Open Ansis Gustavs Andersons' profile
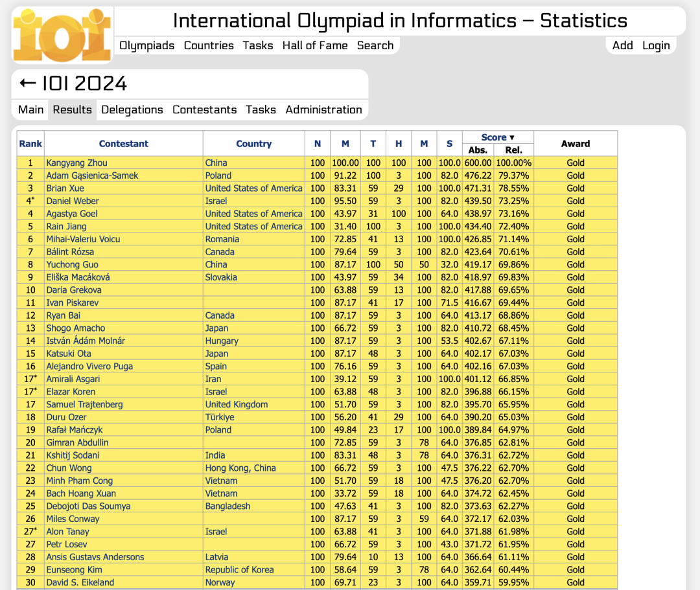 [x=95, y=557]
